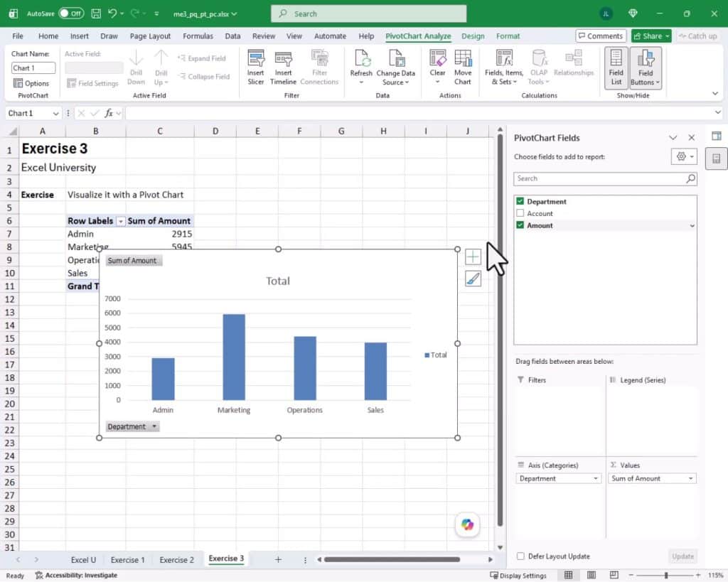Viewport: 728px width, 582px height.
Task: Enable Defer Layout Update checkbox
Action: point(520,556)
